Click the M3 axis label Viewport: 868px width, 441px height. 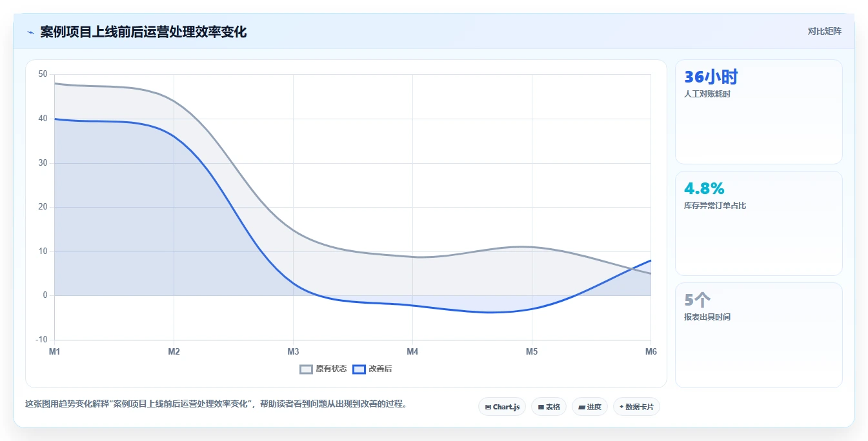tap(293, 351)
